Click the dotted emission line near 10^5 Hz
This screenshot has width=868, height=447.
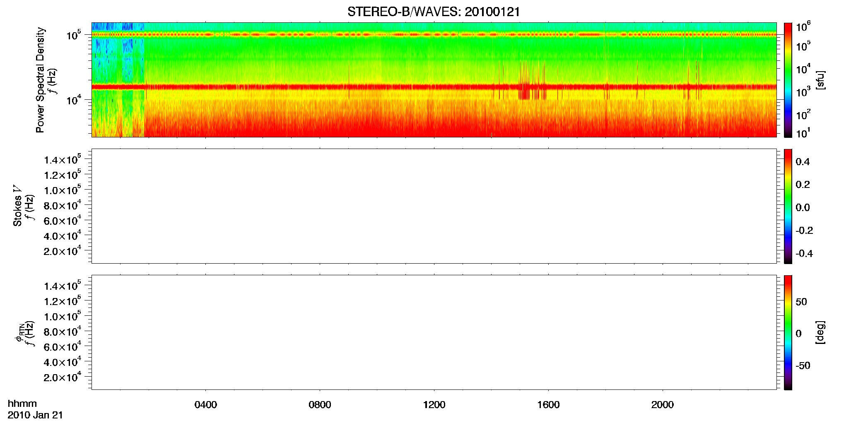(434, 35)
